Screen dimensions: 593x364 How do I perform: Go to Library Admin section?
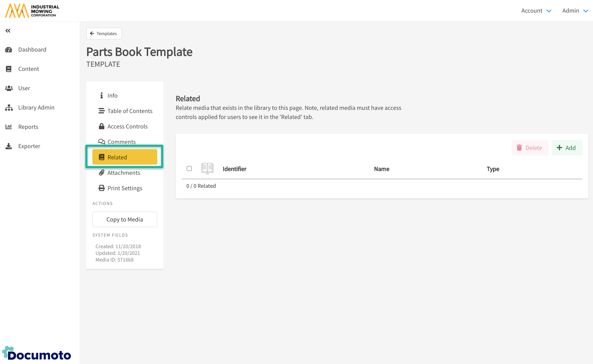(x=36, y=108)
